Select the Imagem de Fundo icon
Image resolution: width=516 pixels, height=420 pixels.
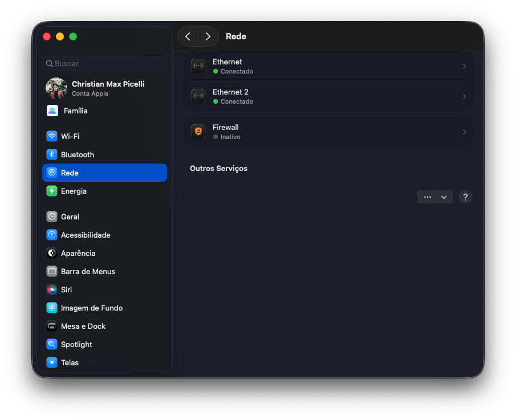point(52,308)
